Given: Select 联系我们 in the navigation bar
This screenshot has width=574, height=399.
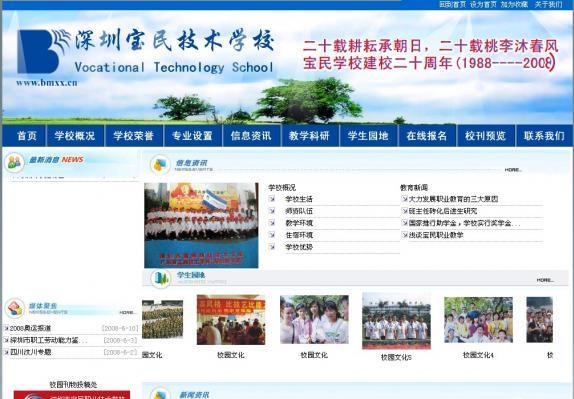Looking at the screenshot, I should [x=544, y=136].
